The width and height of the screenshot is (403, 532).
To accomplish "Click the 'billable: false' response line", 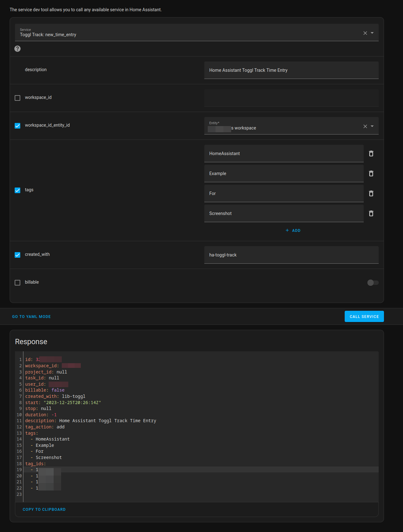I will click(x=45, y=390).
